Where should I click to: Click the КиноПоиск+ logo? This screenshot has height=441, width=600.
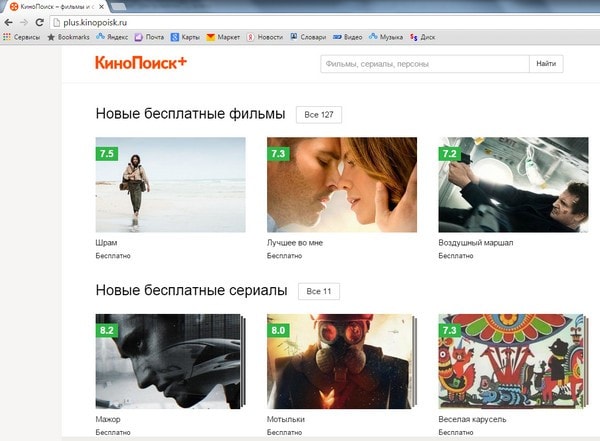point(140,64)
